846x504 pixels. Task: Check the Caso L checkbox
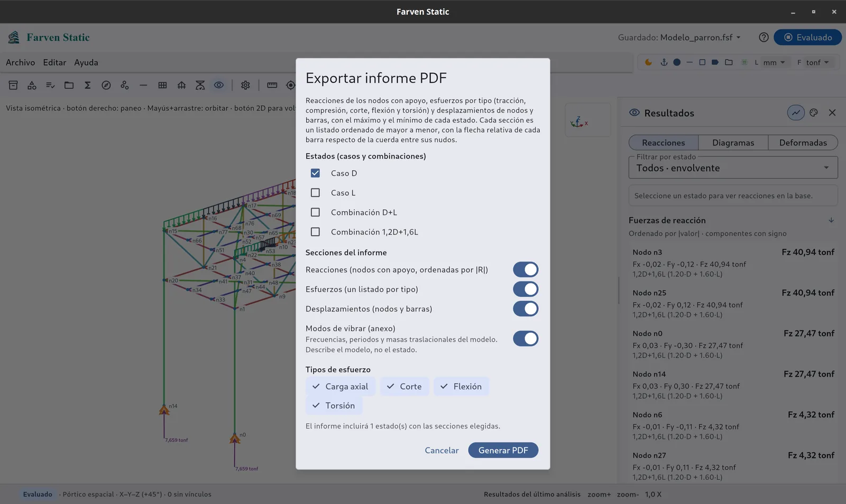(x=315, y=193)
